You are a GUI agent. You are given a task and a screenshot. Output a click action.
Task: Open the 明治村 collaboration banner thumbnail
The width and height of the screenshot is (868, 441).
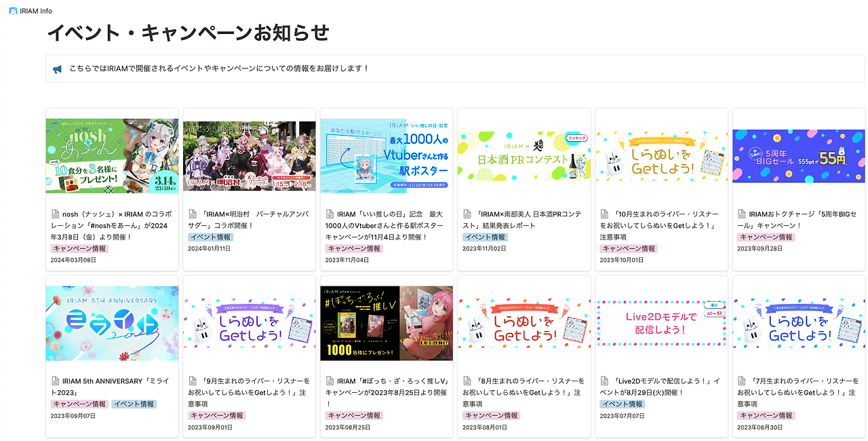(250, 156)
